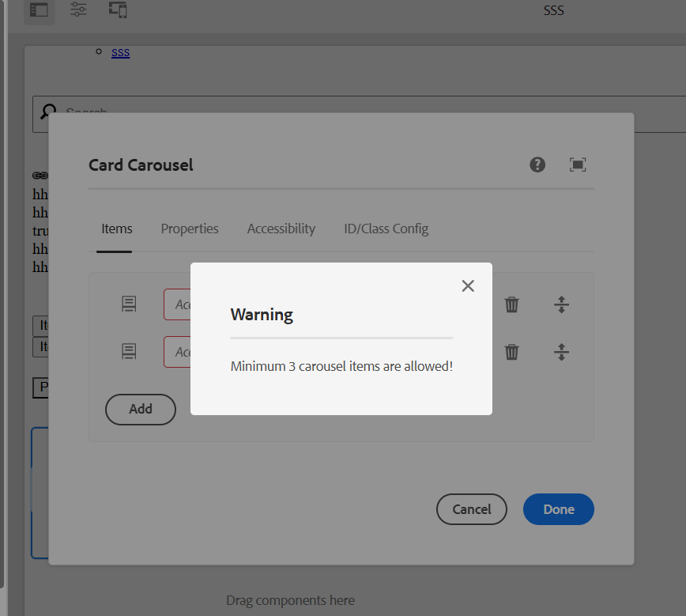This screenshot has width=686, height=616.
Task: Open the device emulator icon
Action: (118, 10)
